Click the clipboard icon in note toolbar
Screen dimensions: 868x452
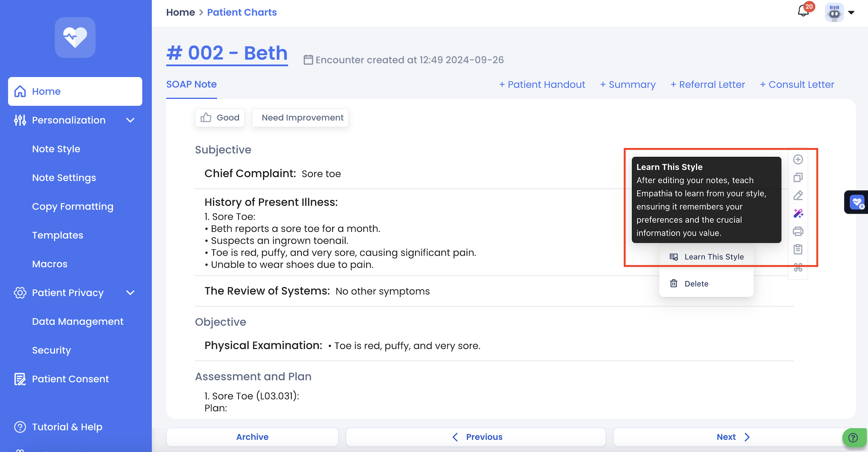tap(798, 249)
